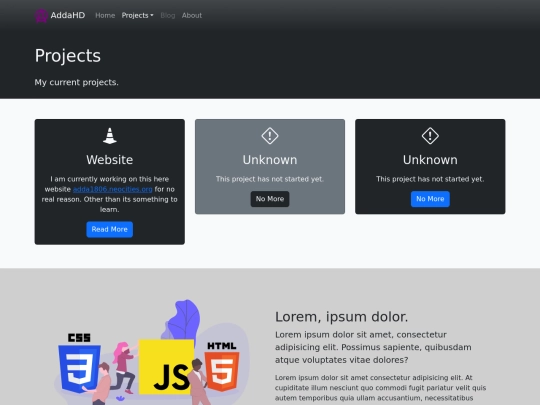Image resolution: width=540 pixels, height=405 pixels.
Task: Click the Unknown heading on the gray card
Action: click(x=270, y=160)
